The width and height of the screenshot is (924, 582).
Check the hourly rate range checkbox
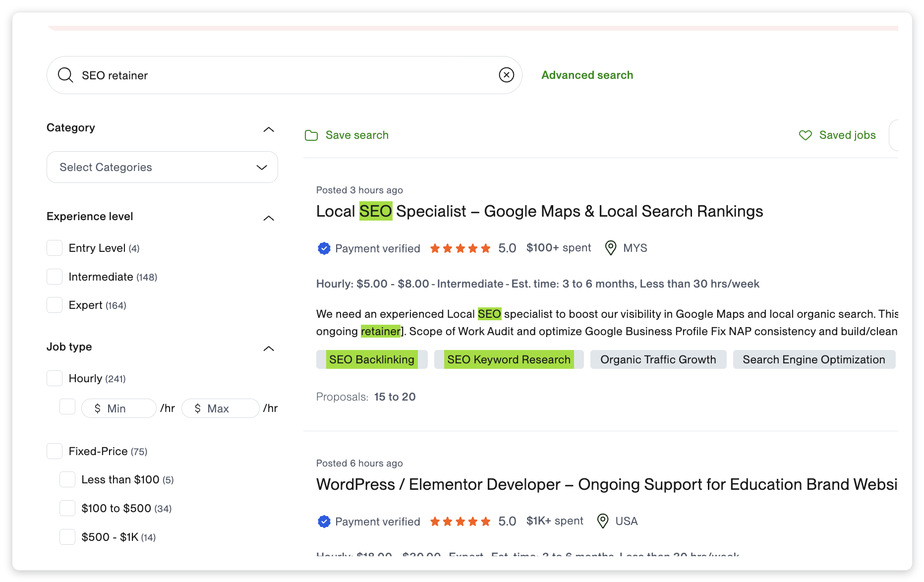point(67,407)
